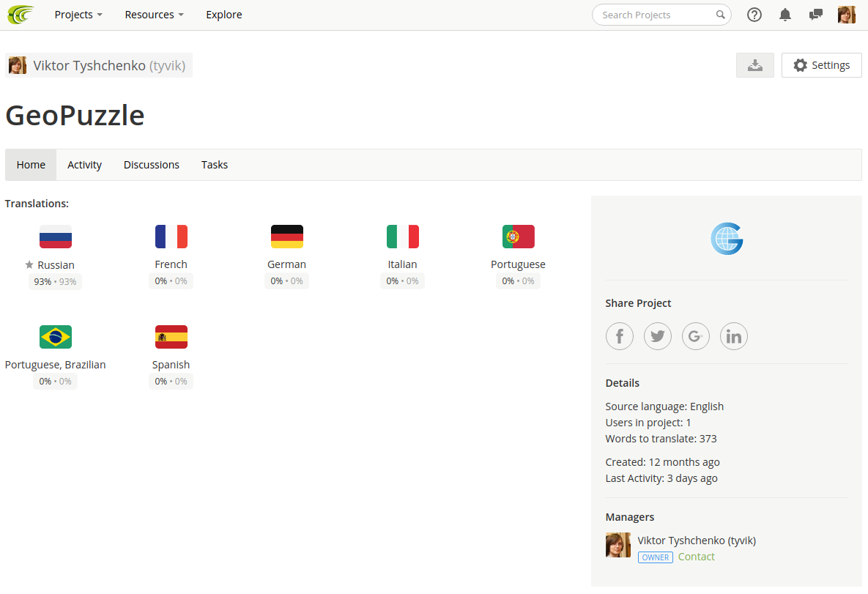Open the Portuguese, Brazilian translation link

(56, 365)
